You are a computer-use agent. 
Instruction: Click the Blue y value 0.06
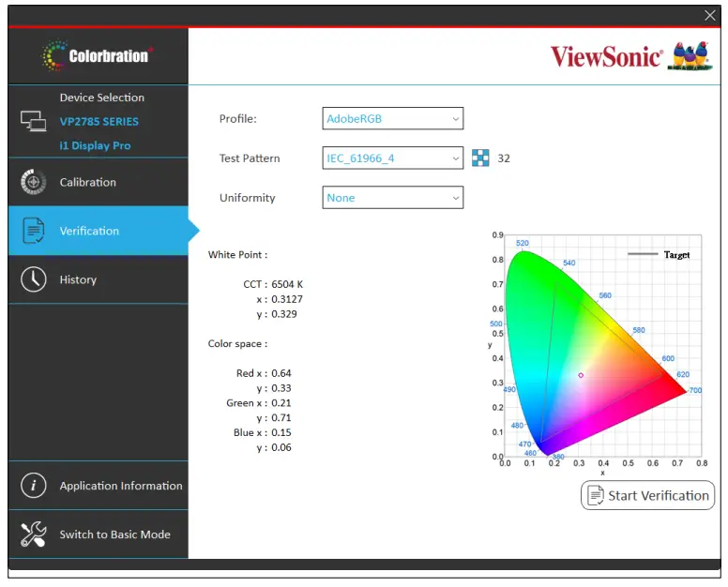click(x=281, y=447)
